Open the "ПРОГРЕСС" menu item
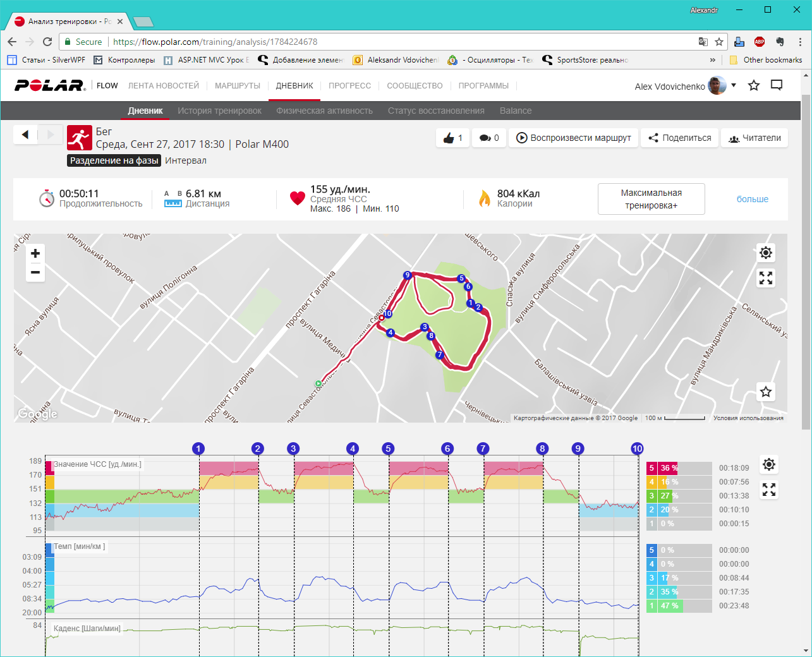812x657 pixels. click(349, 86)
